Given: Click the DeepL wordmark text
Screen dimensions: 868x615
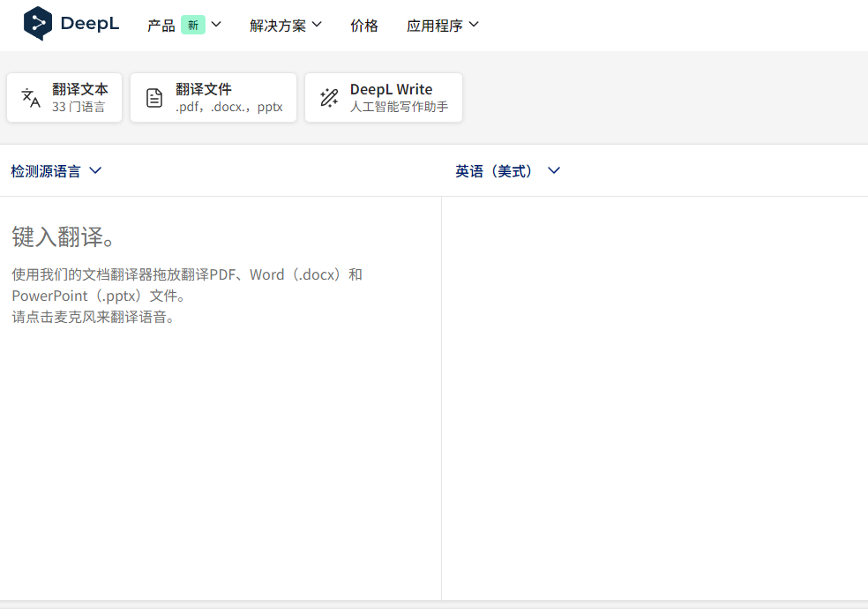Looking at the screenshot, I should coord(90,23).
